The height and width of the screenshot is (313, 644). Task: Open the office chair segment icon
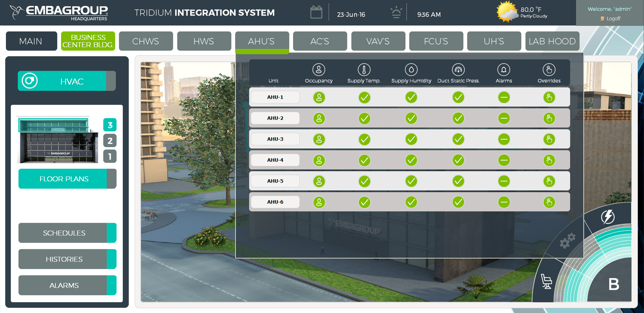tap(546, 282)
